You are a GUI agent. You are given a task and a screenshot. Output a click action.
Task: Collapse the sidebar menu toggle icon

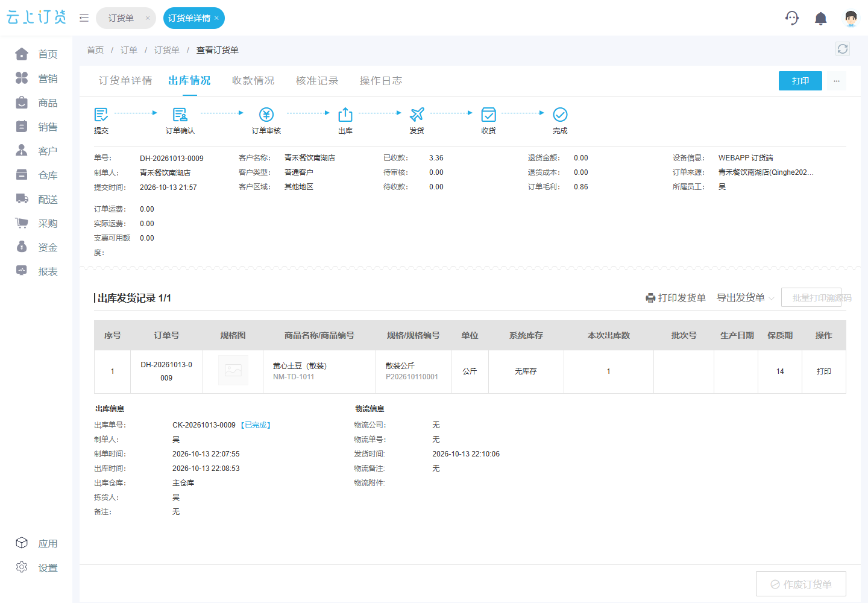84,18
